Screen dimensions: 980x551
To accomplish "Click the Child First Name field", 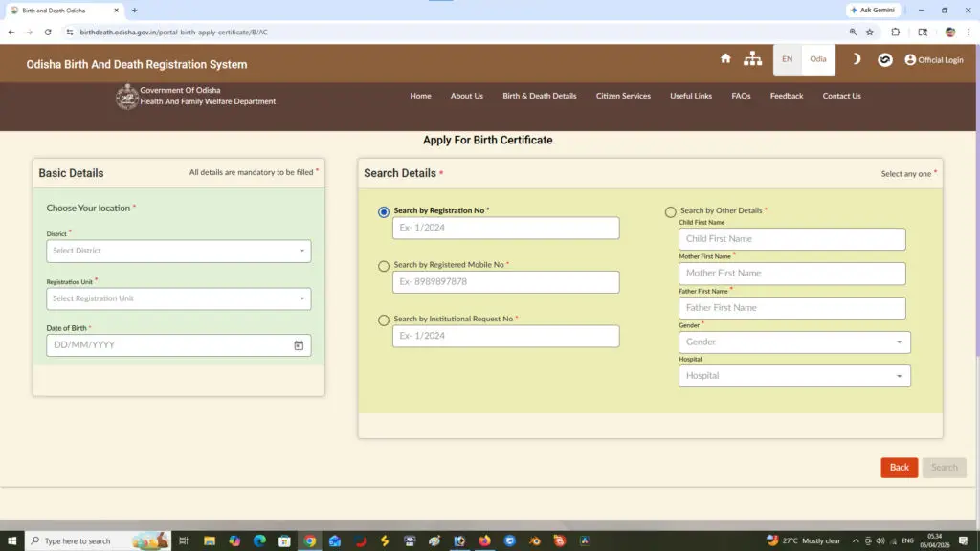I will tap(791, 239).
